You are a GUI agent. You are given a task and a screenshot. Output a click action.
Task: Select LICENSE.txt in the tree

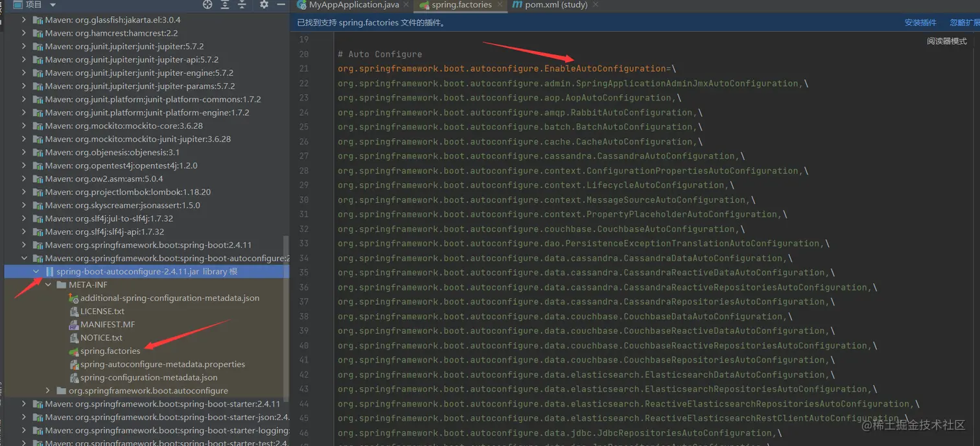pos(102,311)
